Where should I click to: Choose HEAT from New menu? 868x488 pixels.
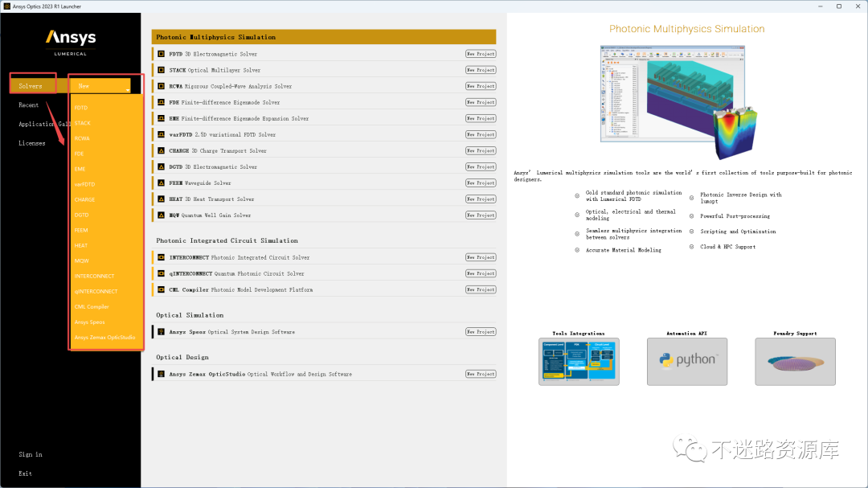click(81, 245)
